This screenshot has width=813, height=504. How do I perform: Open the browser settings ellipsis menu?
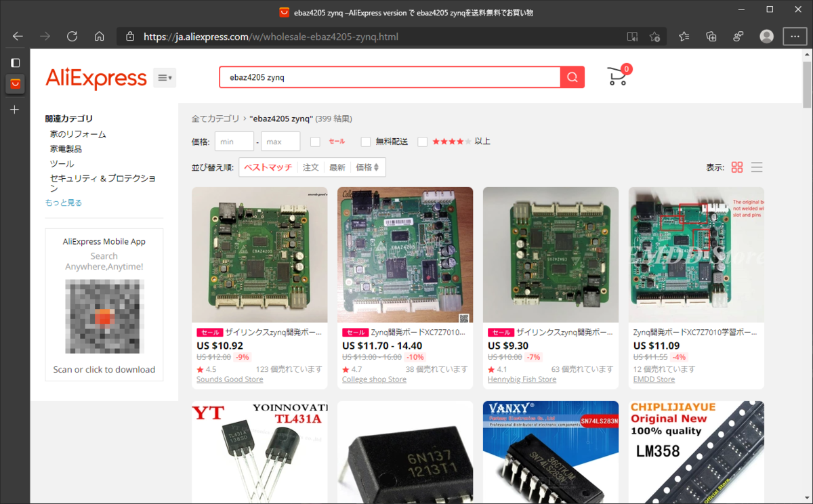795,37
